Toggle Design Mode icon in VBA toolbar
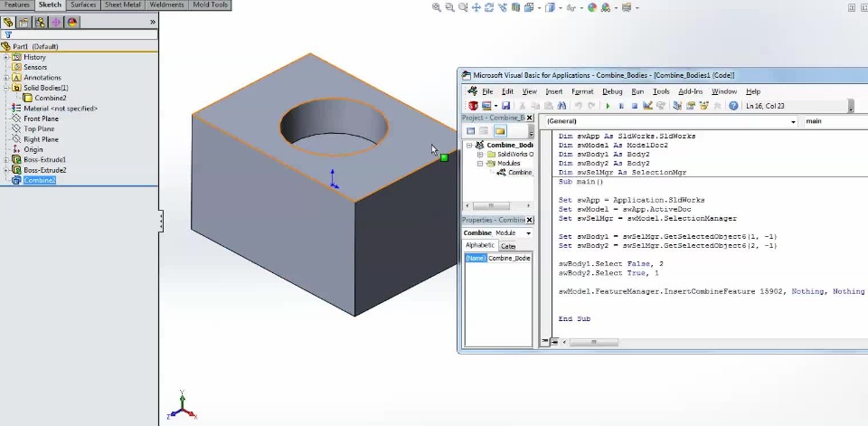Screen dimensions: 868x426 (647, 105)
